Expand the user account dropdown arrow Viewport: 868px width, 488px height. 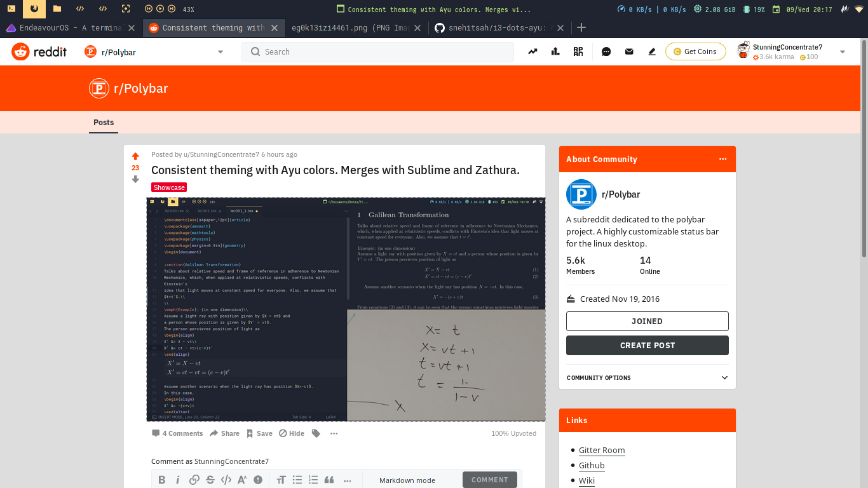[x=843, y=52]
